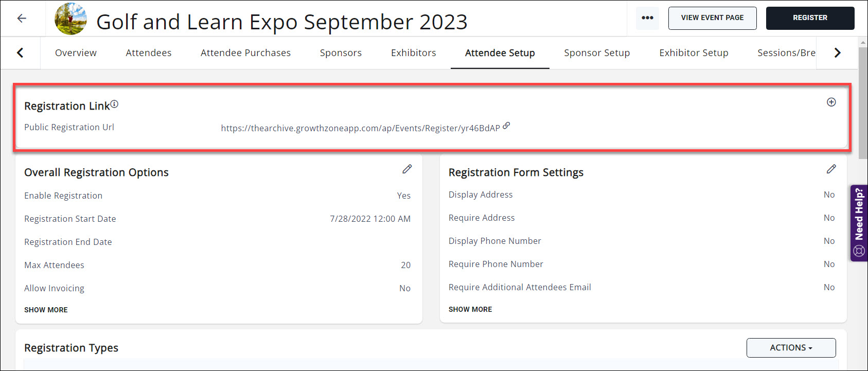The image size is (868, 371).
Task: Click the Allow Invoicing 'No' value
Action: tap(405, 288)
